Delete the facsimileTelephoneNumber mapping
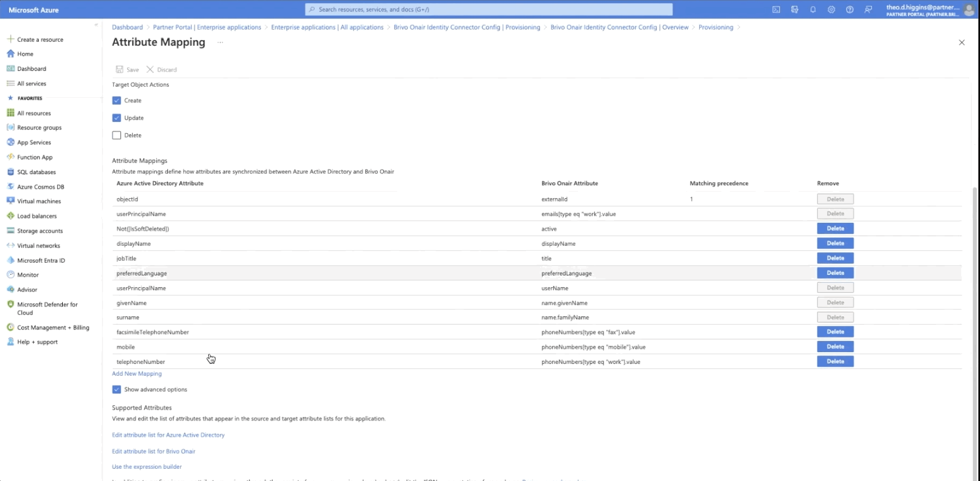Viewport: 980px width, 481px height. click(835, 332)
